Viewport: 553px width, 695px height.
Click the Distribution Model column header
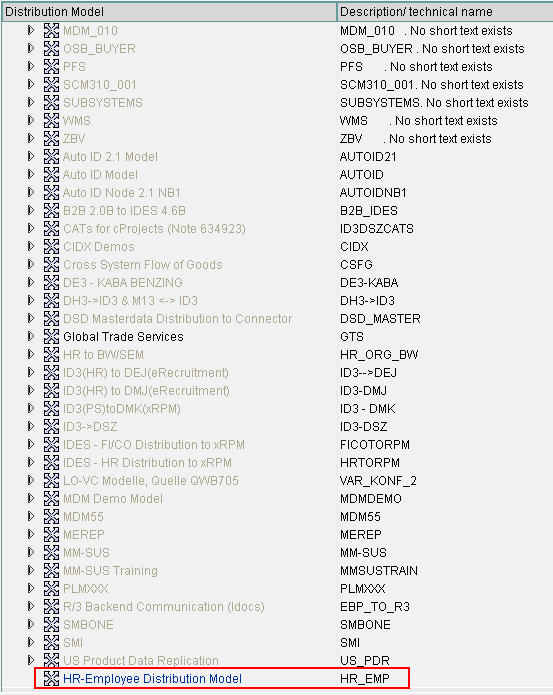coord(169,12)
